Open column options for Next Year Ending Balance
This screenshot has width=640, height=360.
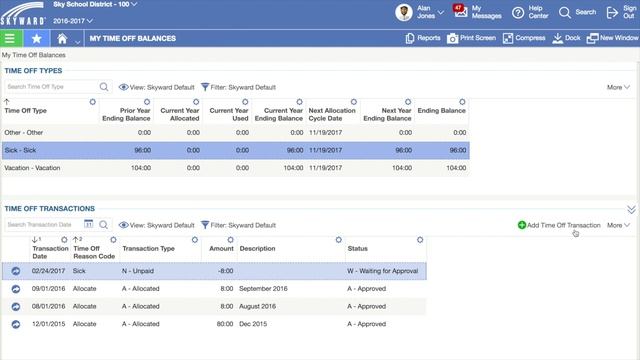pyautogui.click(x=408, y=102)
